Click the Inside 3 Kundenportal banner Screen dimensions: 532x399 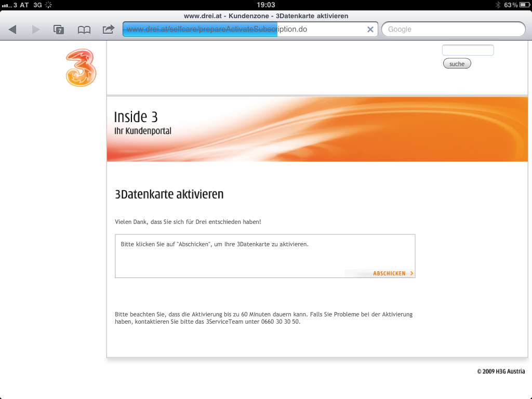point(317,129)
